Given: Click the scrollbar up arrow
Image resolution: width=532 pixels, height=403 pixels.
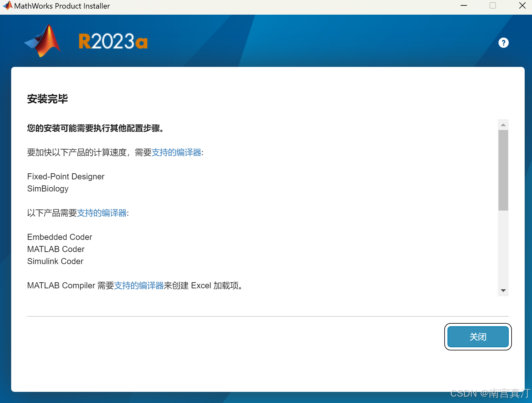Looking at the screenshot, I should pyautogui.click(x=503, y=125).
